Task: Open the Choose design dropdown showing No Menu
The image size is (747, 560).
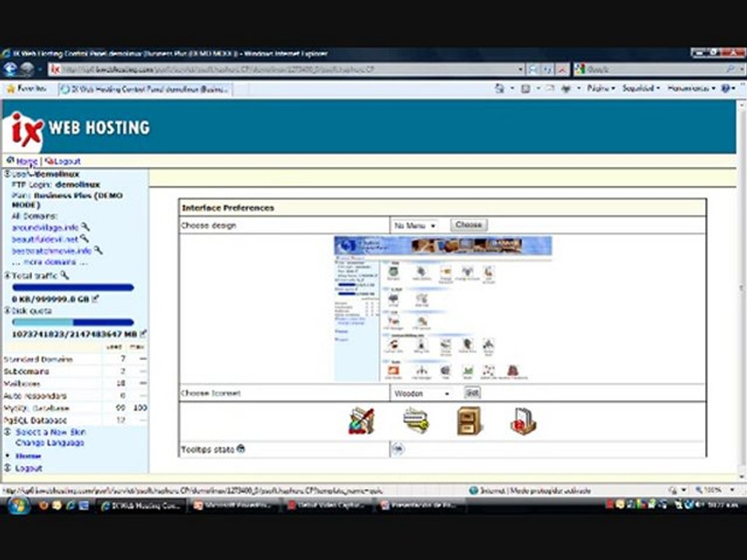Action: (415, 226)
